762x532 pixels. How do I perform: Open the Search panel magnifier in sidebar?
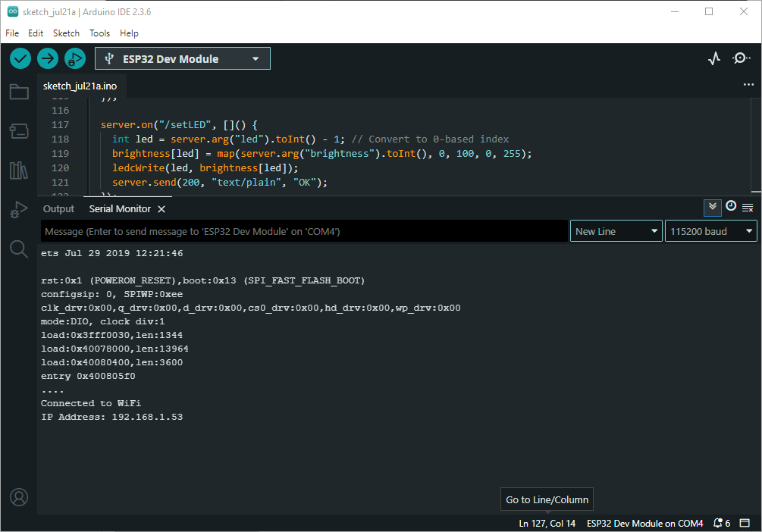coord(19,249)
